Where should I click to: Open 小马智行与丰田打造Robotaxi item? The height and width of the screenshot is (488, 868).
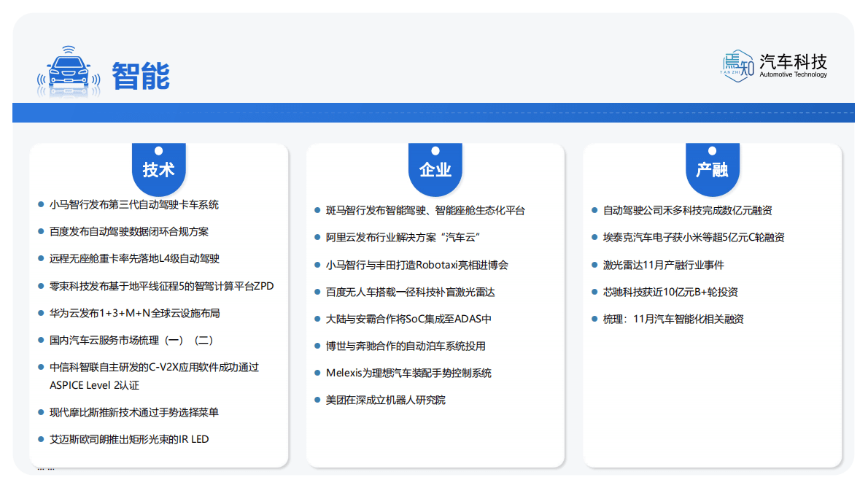click(416, 265)
